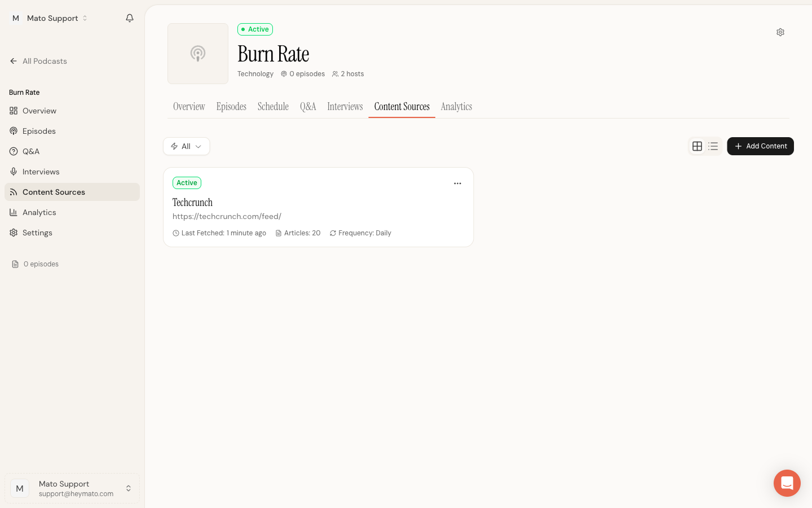This screenshot has height=508, width=812.
Task: Click the 0 episodes entry in sidebar
Action: click(x=36, y=264)
